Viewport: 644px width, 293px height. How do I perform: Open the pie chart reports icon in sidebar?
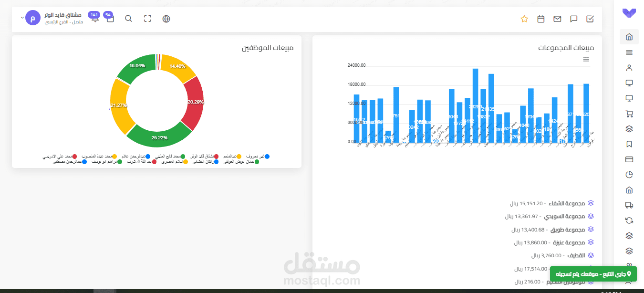point(629,175)
